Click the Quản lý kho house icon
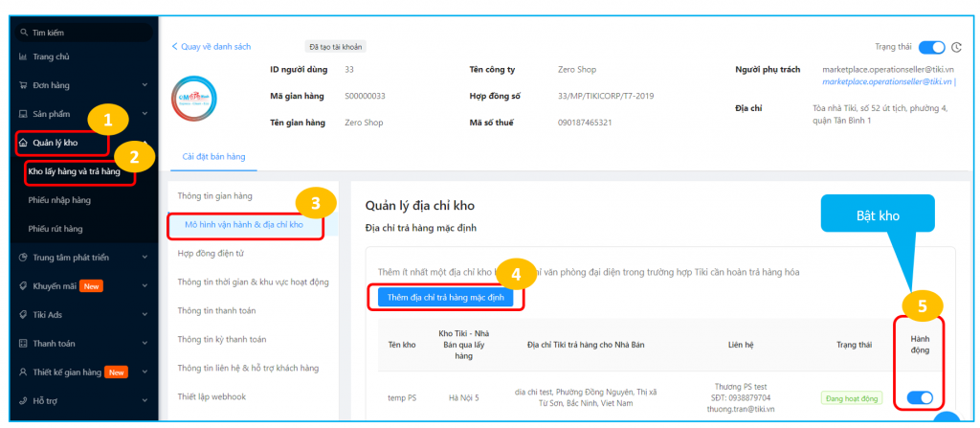Screen dimensions: 980x428 pyautogui.click(x=23, y=143)
